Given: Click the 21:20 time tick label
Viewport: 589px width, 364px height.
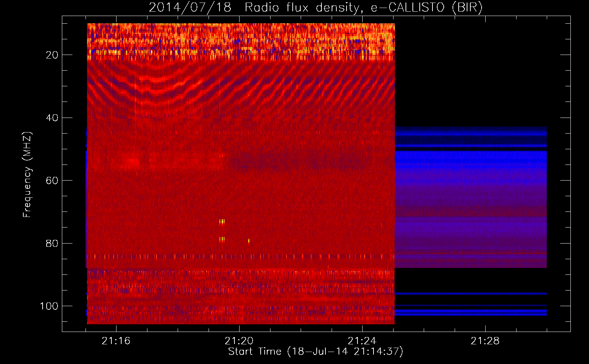Looking at the screenshot, I should [239, 341].
